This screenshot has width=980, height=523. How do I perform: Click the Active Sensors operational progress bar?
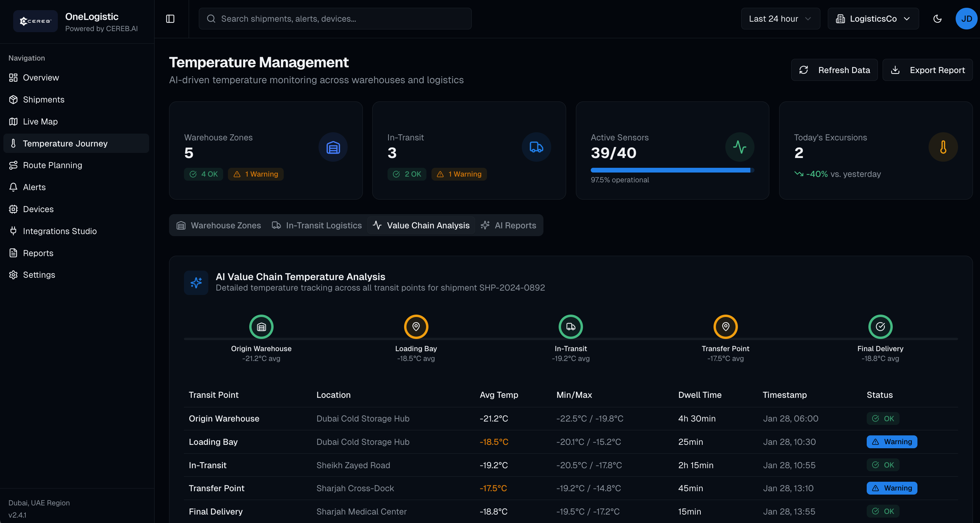pos(672,170)
